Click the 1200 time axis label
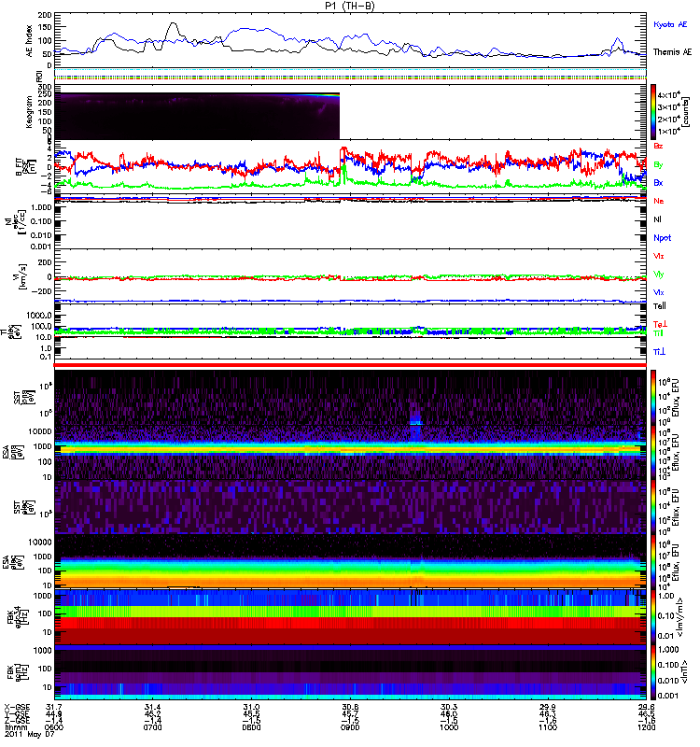 pyautogui.click(x=646, y=727)
